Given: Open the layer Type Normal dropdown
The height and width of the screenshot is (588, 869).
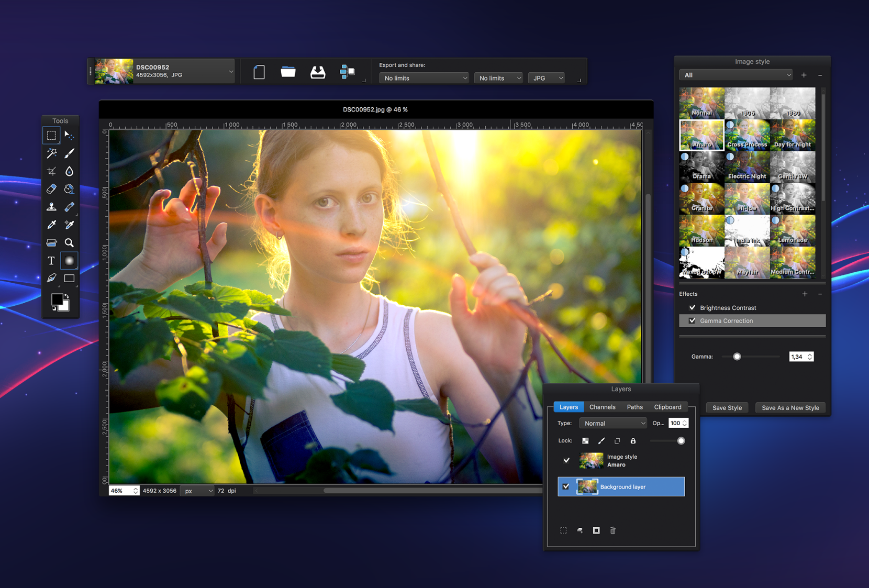Looking at the screenshot, I should [x=613, y=423].
